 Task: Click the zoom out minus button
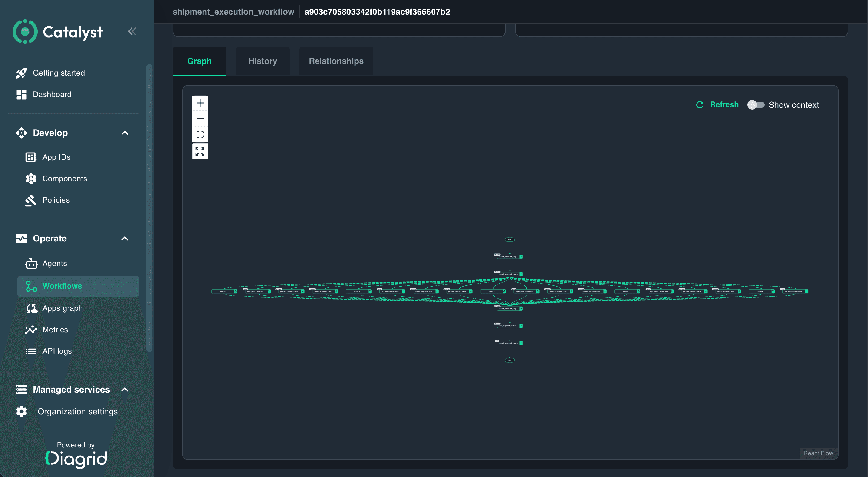coord(200,119)
